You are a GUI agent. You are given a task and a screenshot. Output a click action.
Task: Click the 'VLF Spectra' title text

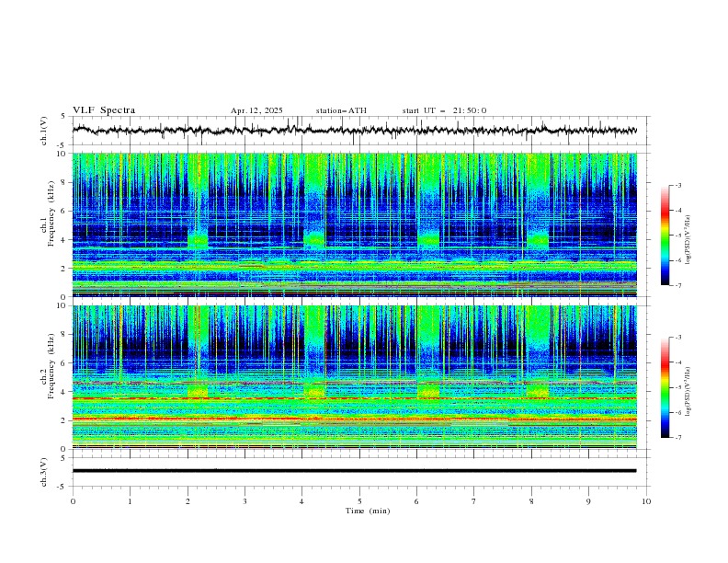click(x=104, y=110)
